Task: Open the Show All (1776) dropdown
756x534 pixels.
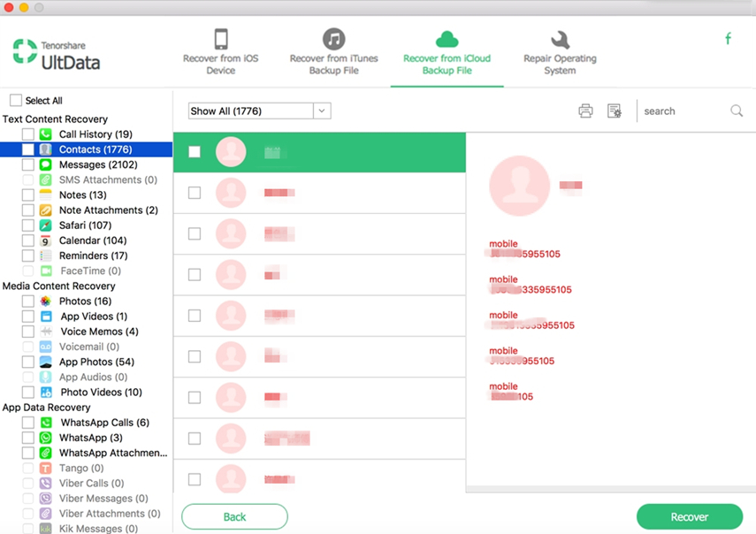Action: (x=259, y=111)
